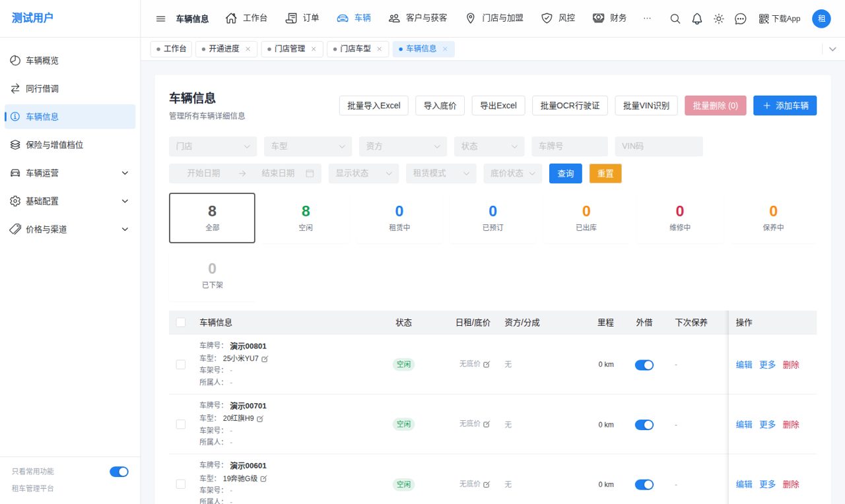Check the row checkbox for 演示00701
845x504 pixels.
click(181, 424)
